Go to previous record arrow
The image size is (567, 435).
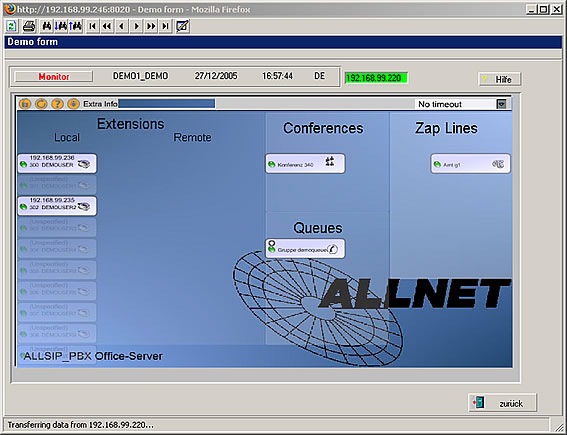(x=122, y=26)
